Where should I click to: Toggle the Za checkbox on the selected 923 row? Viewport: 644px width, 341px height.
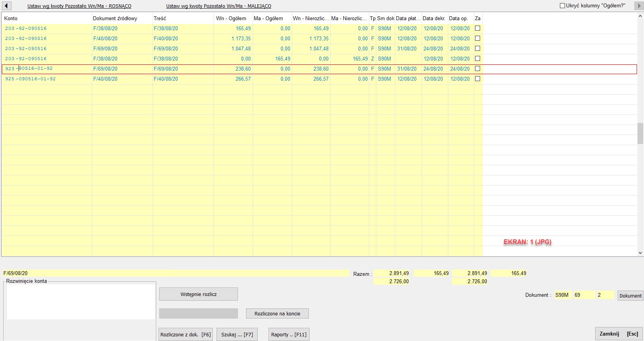click(x=477, y=69)
